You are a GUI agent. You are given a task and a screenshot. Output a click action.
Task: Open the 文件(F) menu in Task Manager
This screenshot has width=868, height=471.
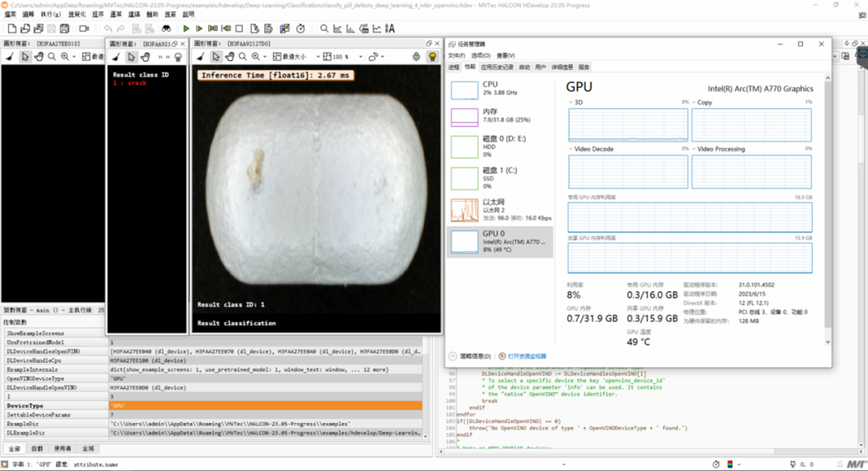(x=457, y=55)
